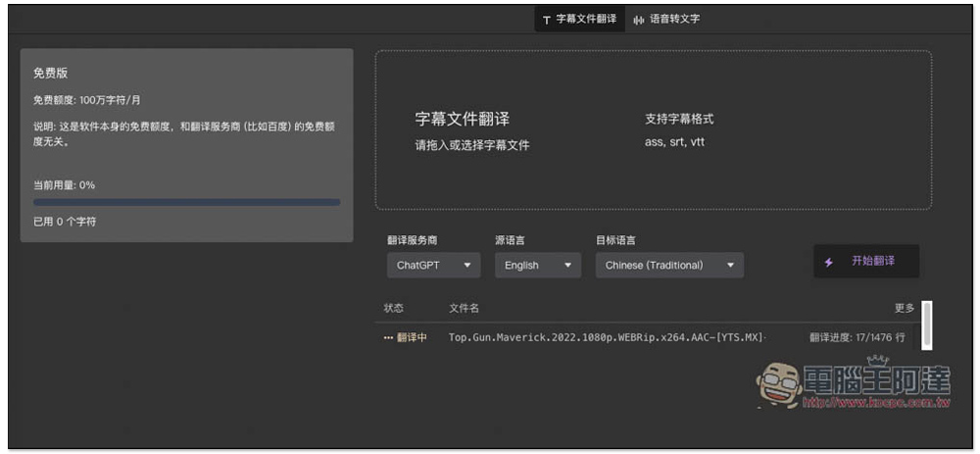980x454 pixels.
Task: Expand the 源语言 English dropdown
Action: (537, 265)
